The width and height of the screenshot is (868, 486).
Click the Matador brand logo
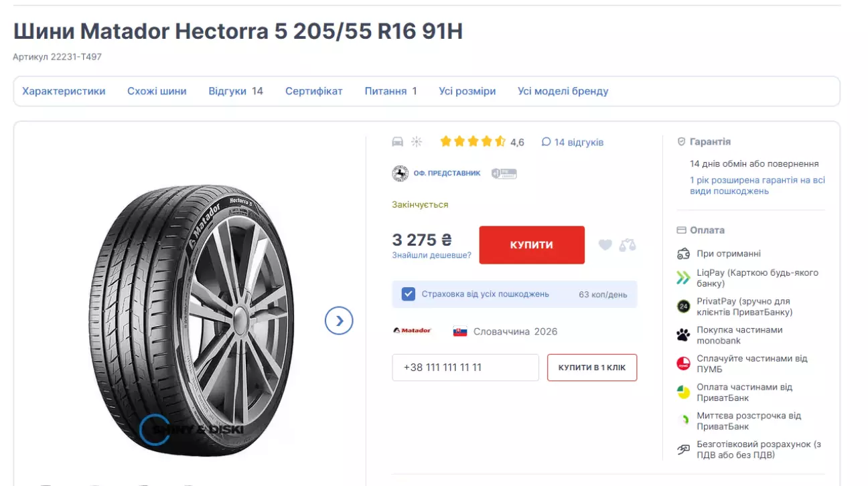point(412,331)
